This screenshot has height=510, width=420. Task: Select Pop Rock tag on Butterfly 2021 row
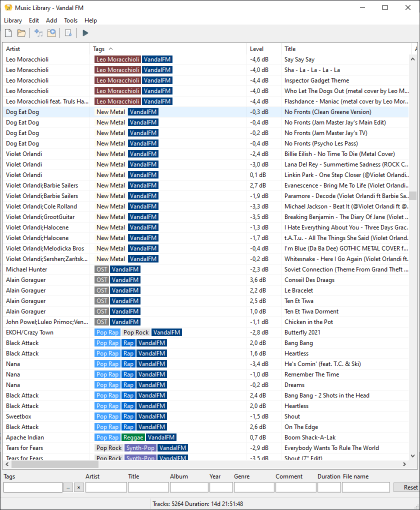tap(136, 332)
